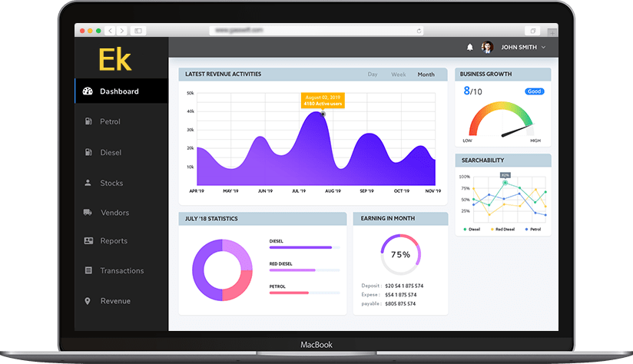
Task: Click the Good status badge
Action: (534, 91)
